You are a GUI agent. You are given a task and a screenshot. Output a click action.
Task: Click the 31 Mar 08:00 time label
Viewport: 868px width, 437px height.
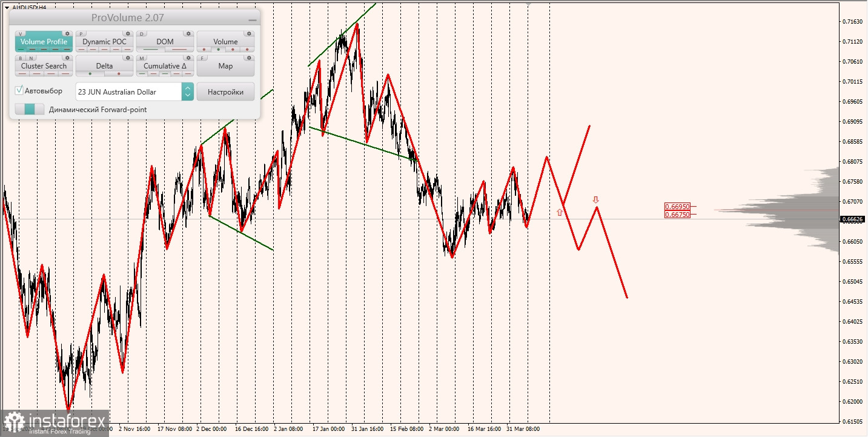coord(523,429)
